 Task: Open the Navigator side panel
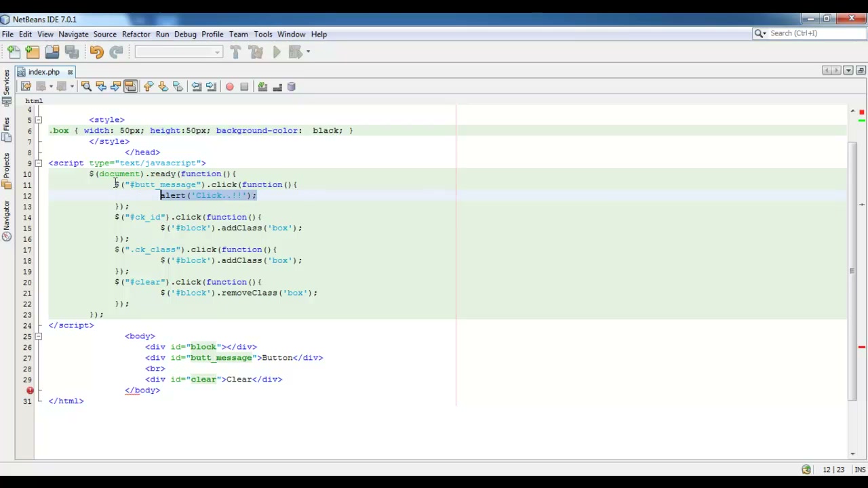[x=7, y=220]
